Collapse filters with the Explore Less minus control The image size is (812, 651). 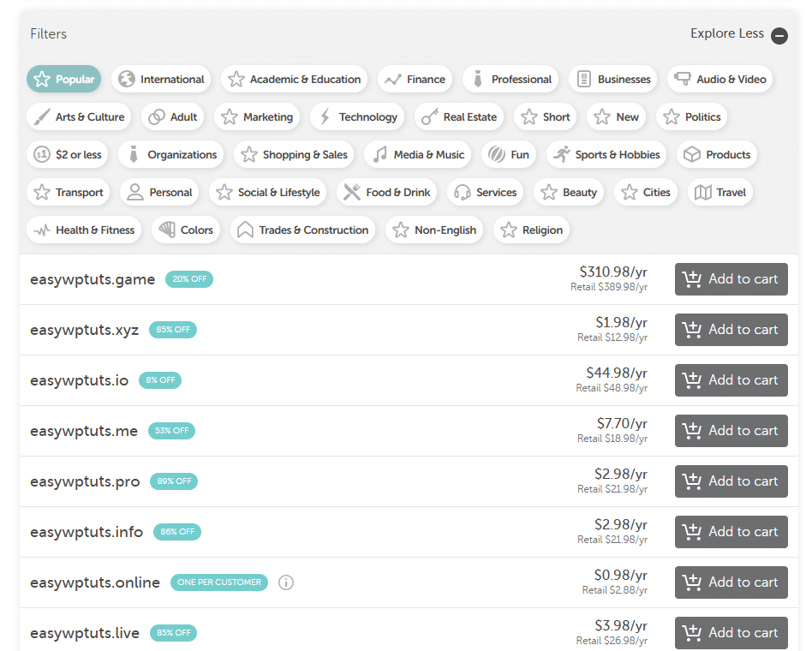tap(779, 36)
